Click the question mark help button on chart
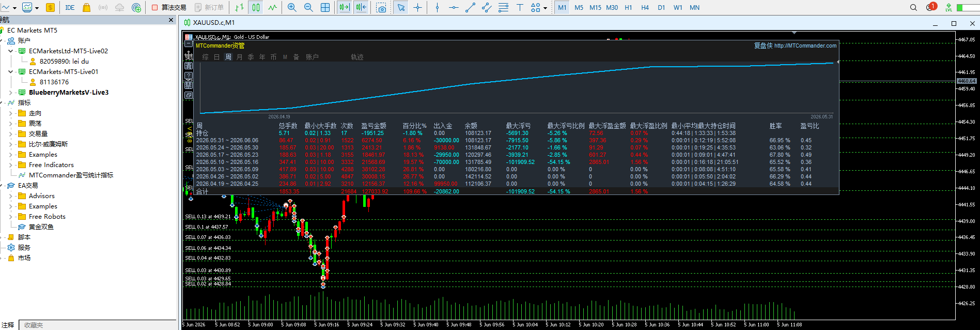This screenshot has height=330, width=980. pyautogui.click(x=189, y=75)
